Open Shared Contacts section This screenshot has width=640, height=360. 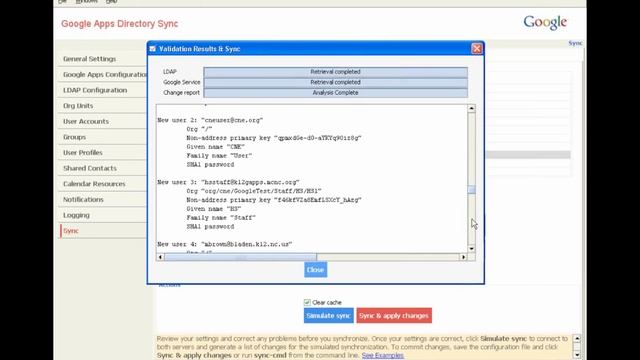point(90,168)
